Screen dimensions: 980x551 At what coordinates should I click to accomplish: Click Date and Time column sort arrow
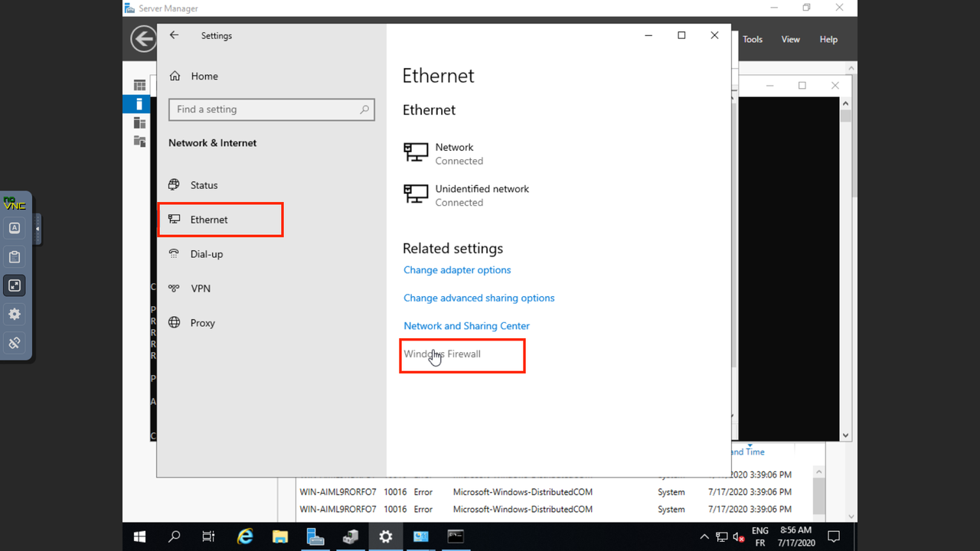click(750, 445)
